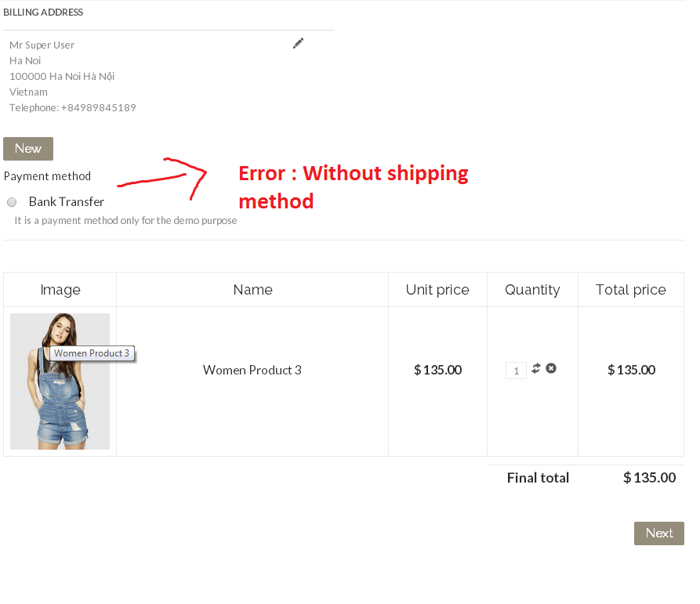Image resolution: width=700 pixels, height=604 pixels.
Task: Select the Bank Transfer radio button
Action: pyautogui.click(x=12, y=202)
